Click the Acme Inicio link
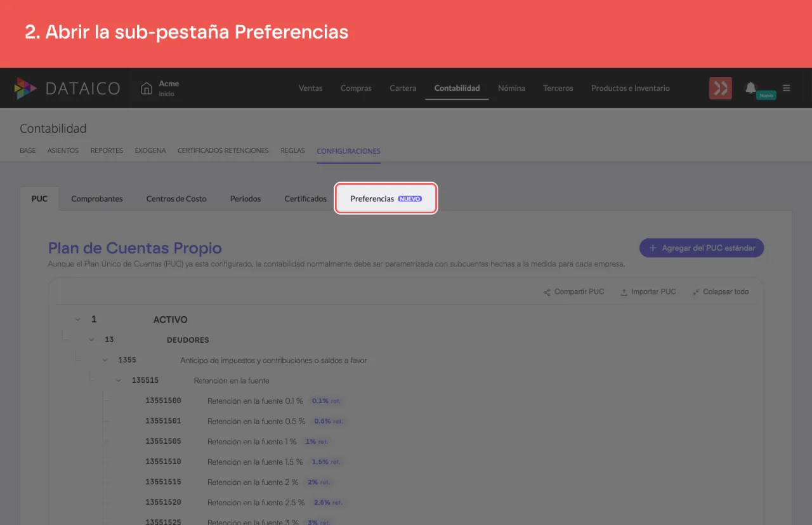 coord(160,88)
